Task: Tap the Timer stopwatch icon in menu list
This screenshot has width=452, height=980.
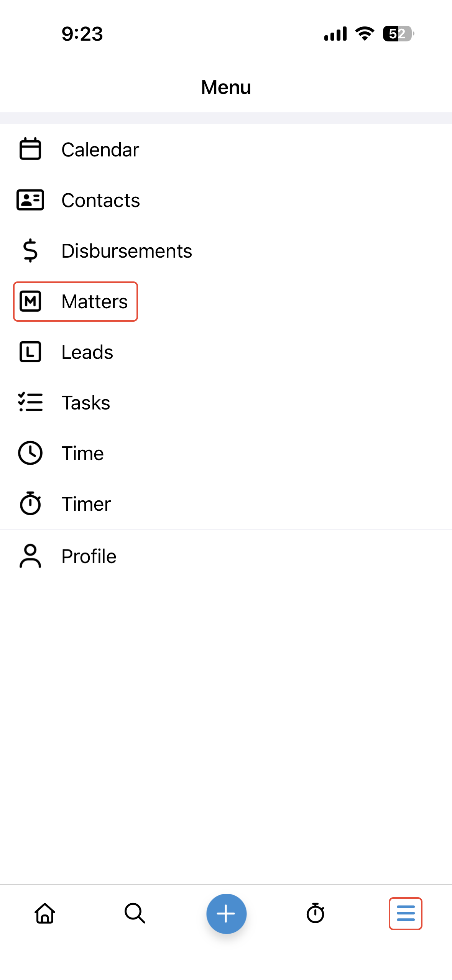Action: click(30, 503)
